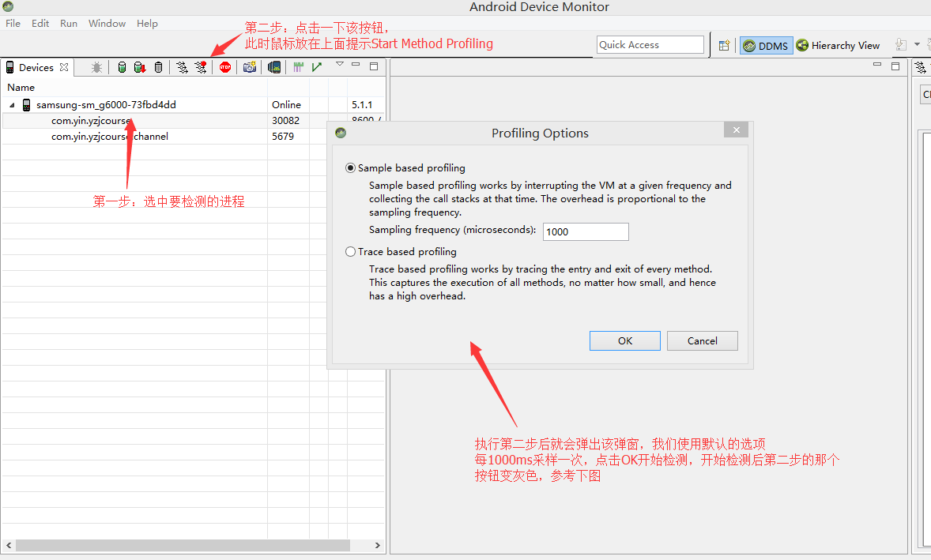931x560 pixels.
Task: Collapse the samsung-sm_g6000 device tree node
Action: (x=12, y=105)
